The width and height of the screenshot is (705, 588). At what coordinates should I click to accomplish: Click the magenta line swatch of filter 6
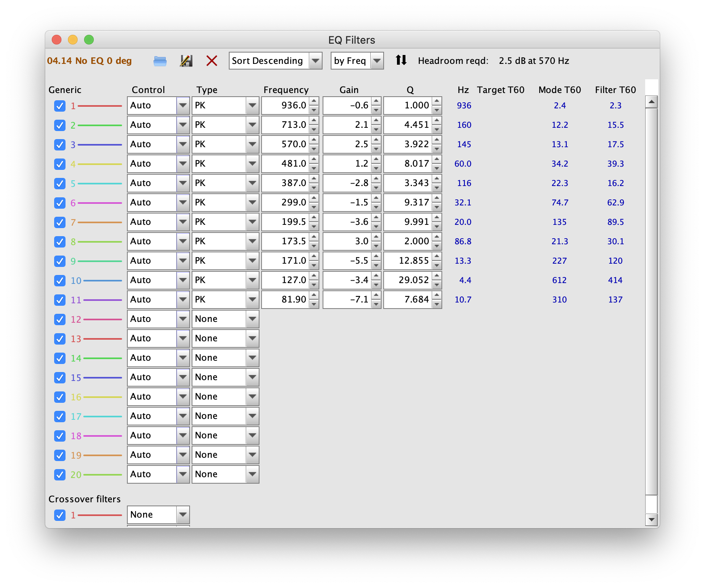coord(99,203)
